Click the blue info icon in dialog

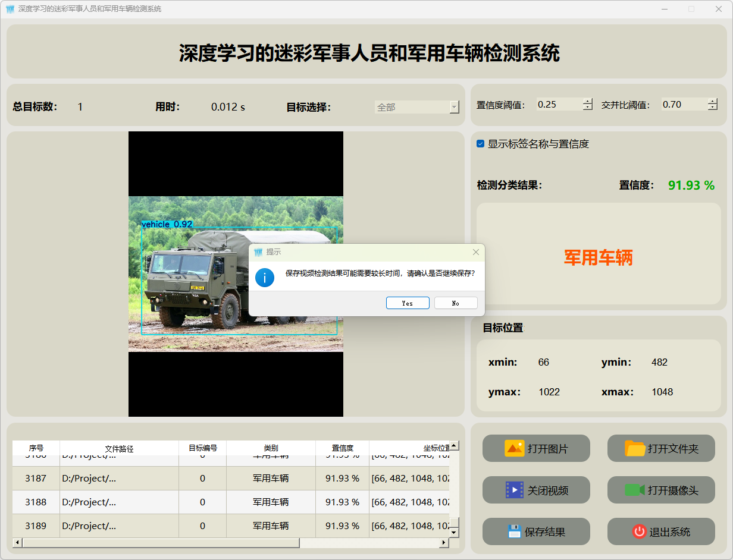[x=265, y=278]
